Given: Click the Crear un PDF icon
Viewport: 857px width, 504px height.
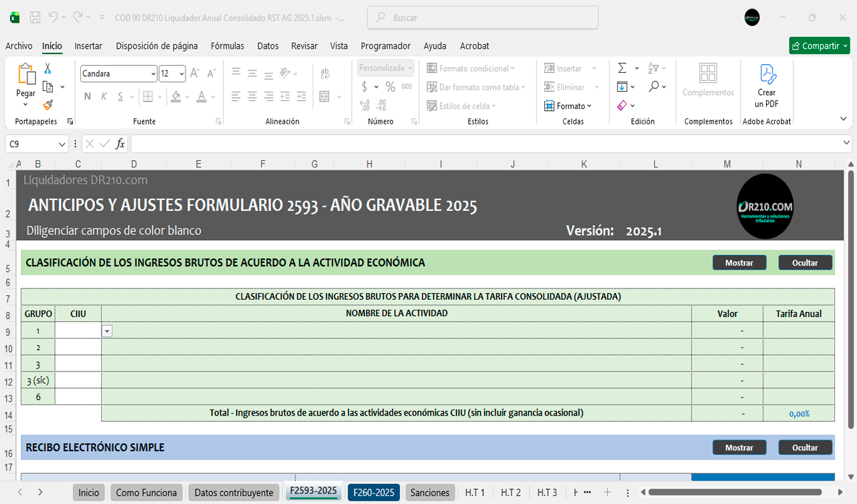Looking at the screenshot, I should pyautogui.click(x=767, y=74).
